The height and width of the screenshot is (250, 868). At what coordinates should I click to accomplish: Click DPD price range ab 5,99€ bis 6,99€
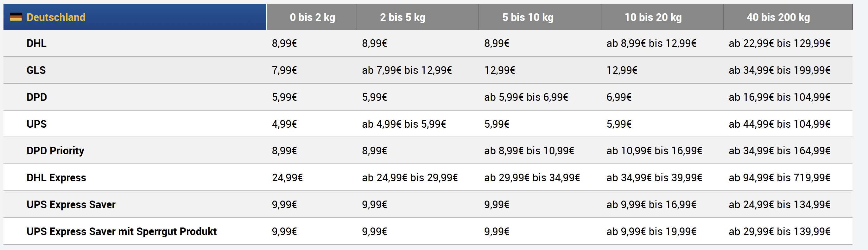(x=526, y=97)
